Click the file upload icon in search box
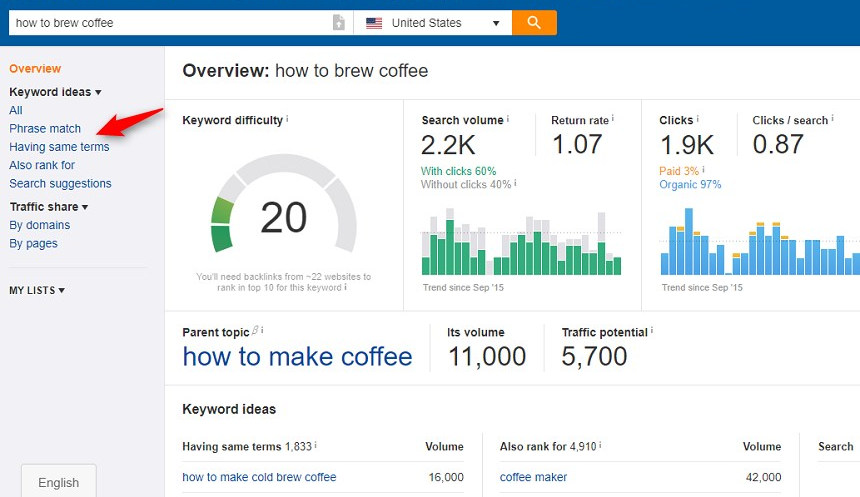The width and height of the screenshot is (860, 497). (x=339, y=22)
